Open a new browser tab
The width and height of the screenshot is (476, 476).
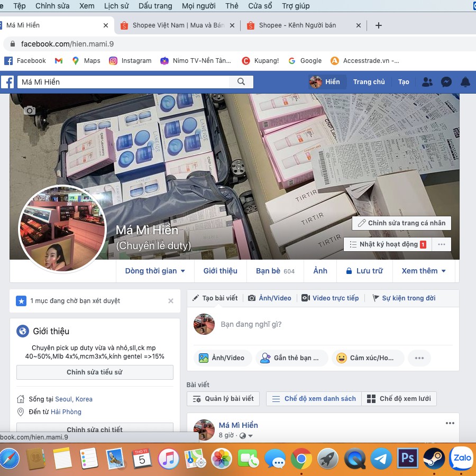tap(378, 25)
